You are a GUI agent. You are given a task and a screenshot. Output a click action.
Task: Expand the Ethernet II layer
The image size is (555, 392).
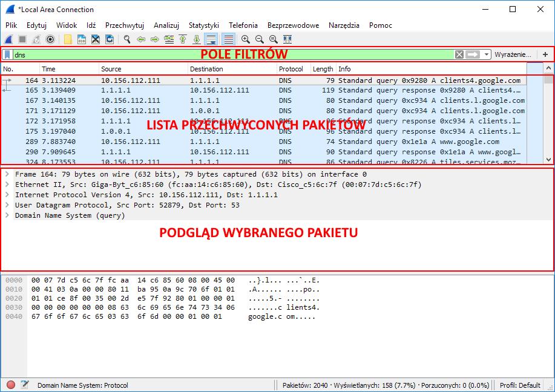7,185
